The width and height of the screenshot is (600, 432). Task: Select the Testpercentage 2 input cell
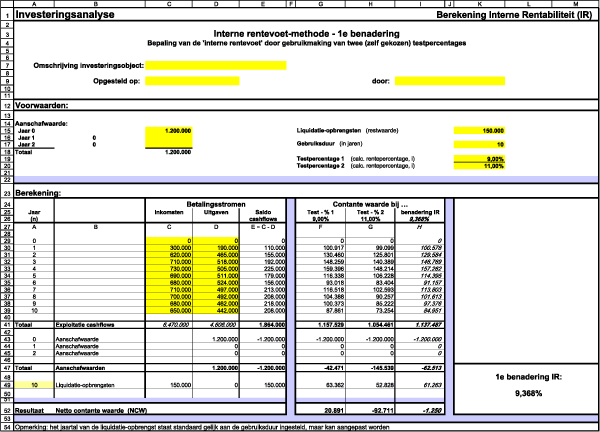click(479, 166)
